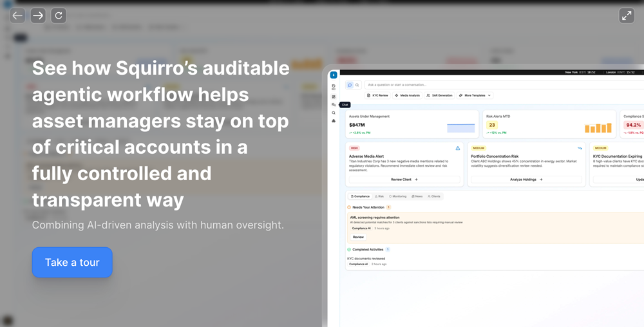
Task: Click the MEDIUM badge on Portfolio Concentration Risk
Action: (478, 148)
